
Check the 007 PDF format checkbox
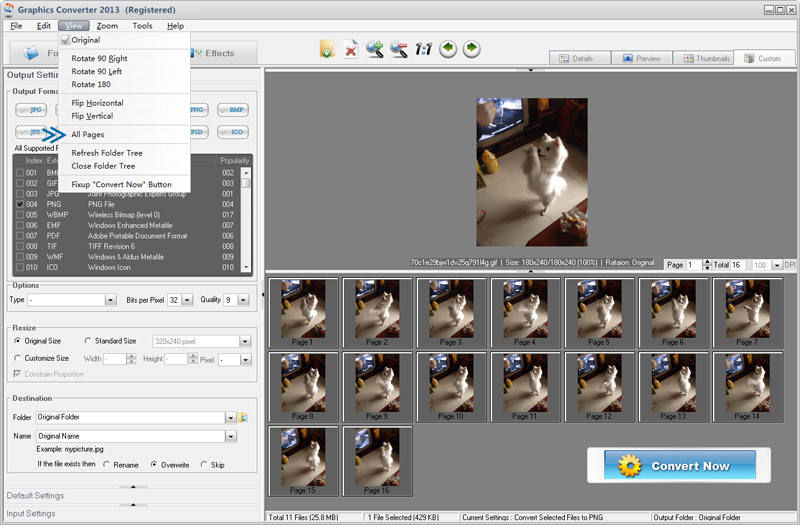20,236
